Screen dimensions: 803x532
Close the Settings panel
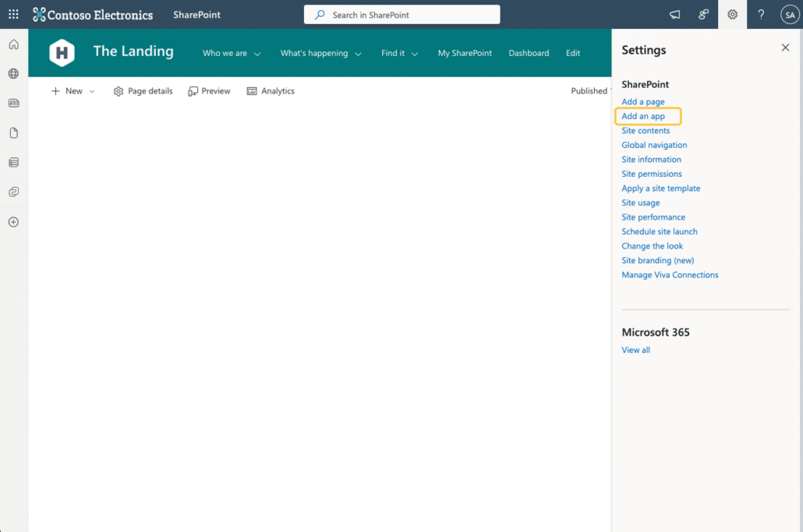click(785, 48)
